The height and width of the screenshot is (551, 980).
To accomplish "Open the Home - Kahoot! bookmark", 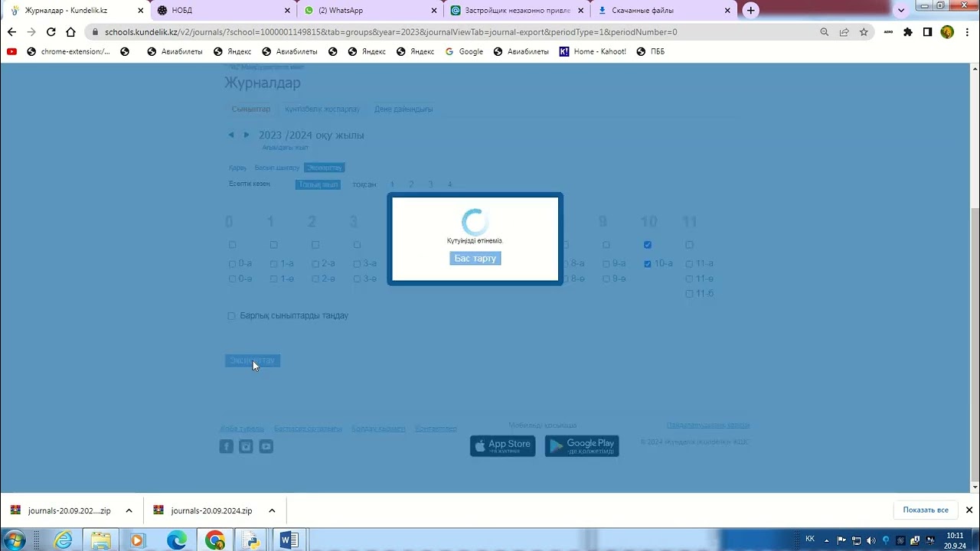I will 593,51.
